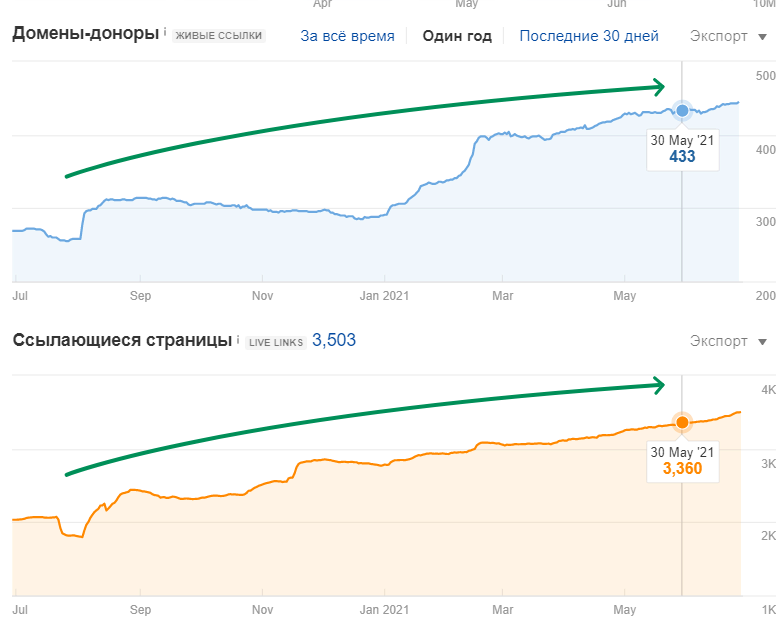
Task: Click the Ссылающиеся страницы heading
Action: [x=121, y=340]
